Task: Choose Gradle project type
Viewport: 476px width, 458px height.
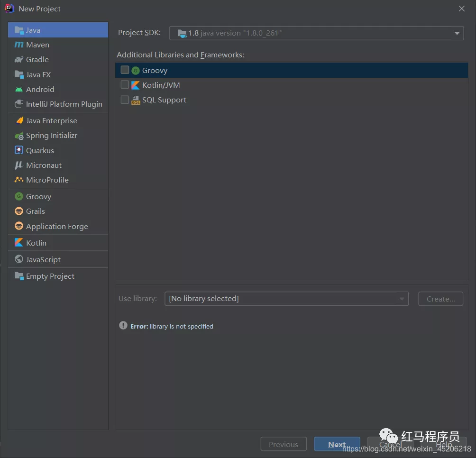Action: 58,59
